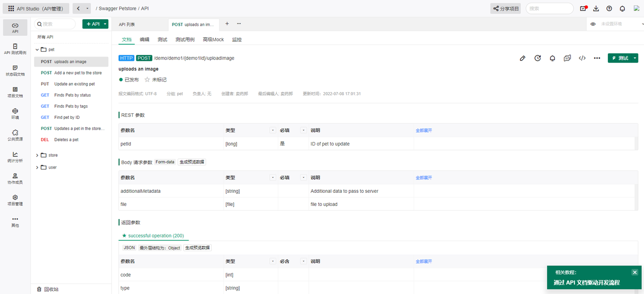Expand the store folder in the API tree
The image size is (644, 294).
(x=37, y=155)
